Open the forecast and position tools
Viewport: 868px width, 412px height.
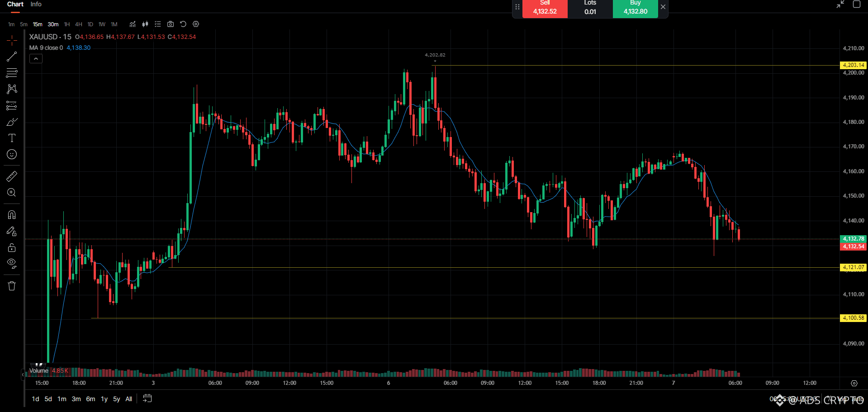pyautogui.click(x=12, y=106)
